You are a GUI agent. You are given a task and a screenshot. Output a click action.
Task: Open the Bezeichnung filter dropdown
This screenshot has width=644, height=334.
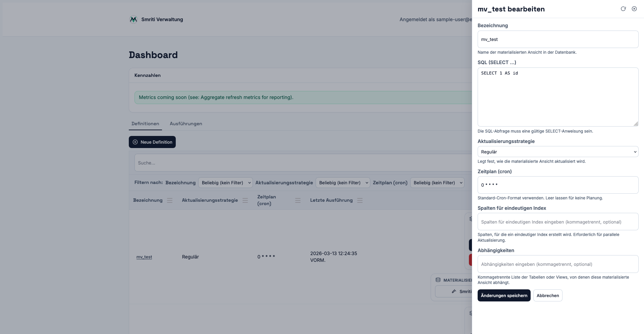[225, 183]
